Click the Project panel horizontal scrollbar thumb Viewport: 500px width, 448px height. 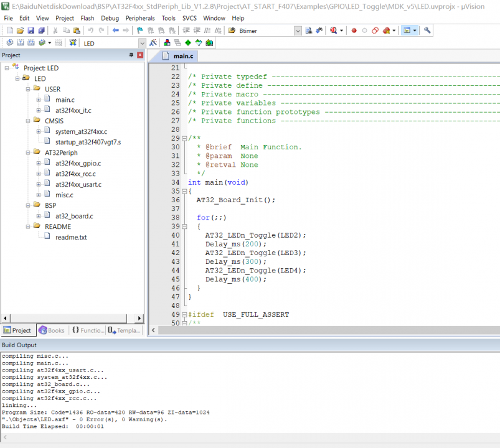[68, 318]
